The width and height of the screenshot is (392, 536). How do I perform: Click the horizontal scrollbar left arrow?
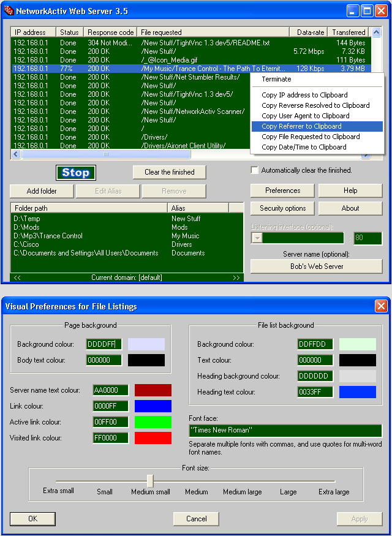[16, 154]
